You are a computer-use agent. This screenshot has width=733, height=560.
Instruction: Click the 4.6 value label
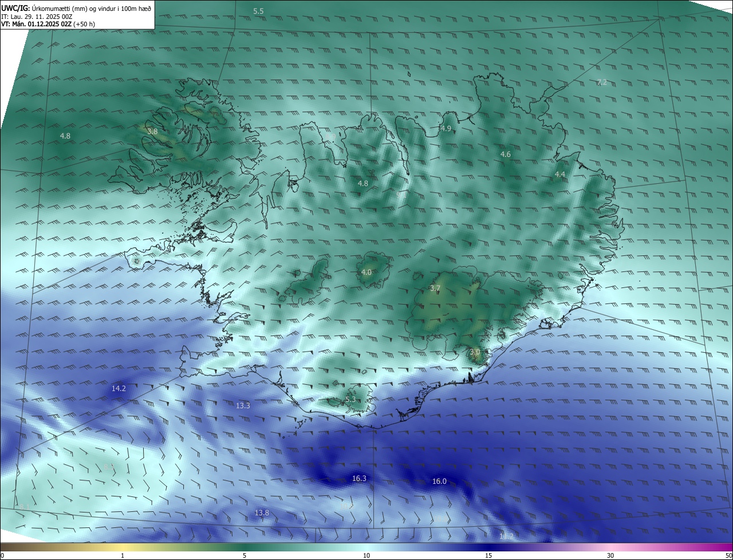506,155
